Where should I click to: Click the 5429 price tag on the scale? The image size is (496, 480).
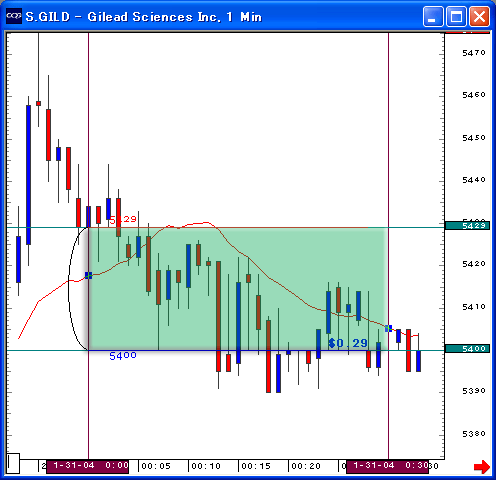tap(467, 226)
